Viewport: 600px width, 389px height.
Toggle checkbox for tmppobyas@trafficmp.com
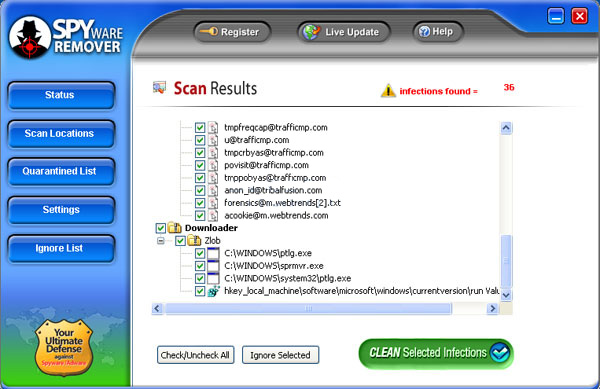pyautogui.click(x=200, y=178)
